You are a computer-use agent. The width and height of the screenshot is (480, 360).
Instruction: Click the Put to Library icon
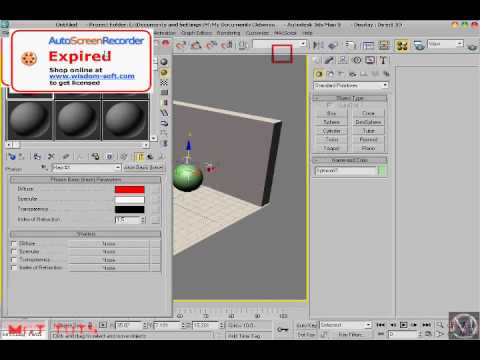coord(95,156)
